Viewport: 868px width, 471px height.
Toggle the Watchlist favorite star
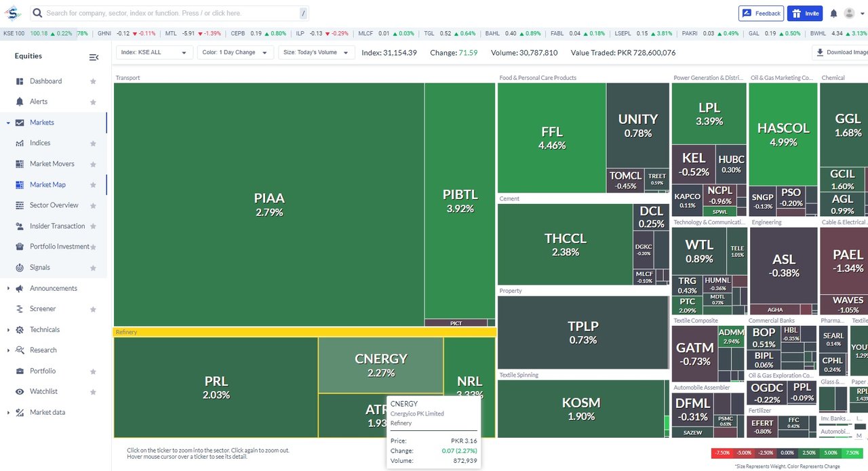pos(93,392)
